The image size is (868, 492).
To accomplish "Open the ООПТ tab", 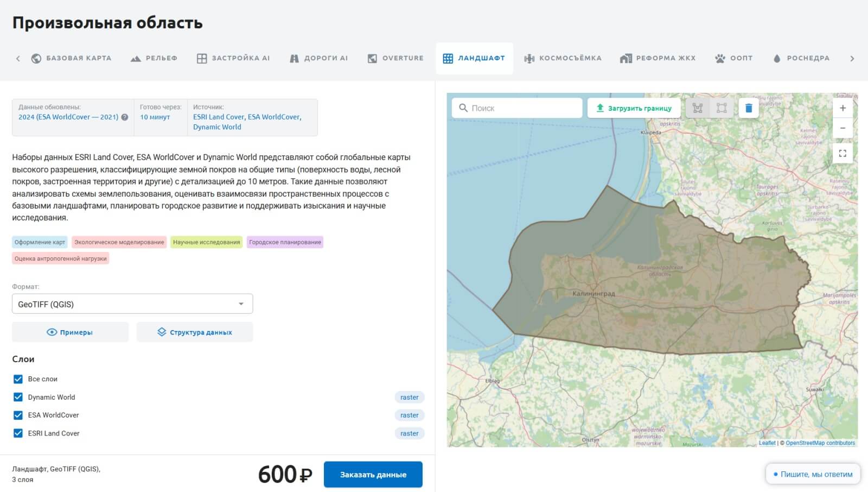I will 734,58.
